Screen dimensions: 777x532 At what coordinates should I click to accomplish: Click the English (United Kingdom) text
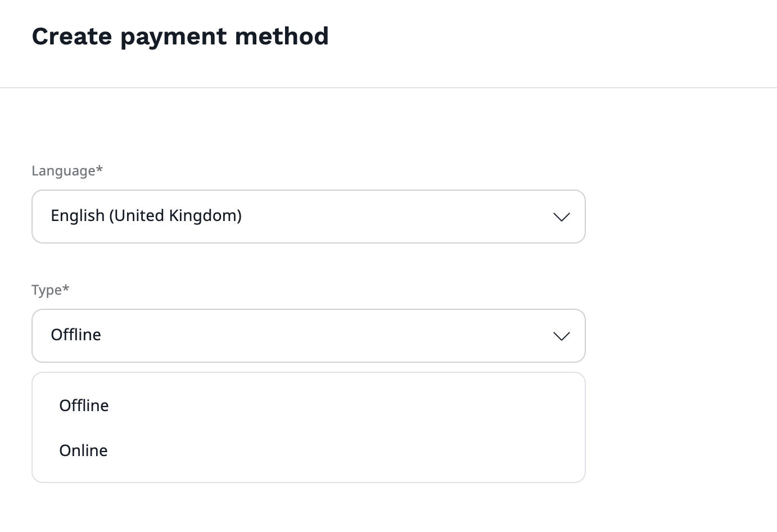click(x=146, y=215)
